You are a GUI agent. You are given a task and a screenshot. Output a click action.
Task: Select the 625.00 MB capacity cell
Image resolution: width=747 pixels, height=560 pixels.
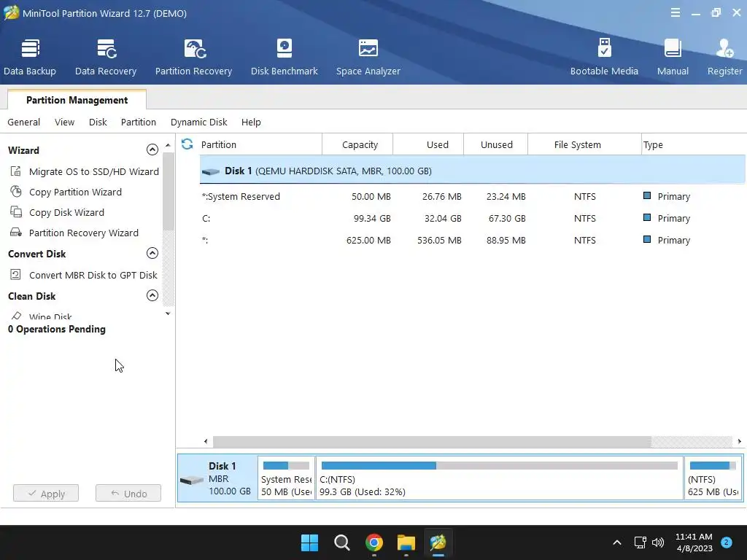[368, 240]
